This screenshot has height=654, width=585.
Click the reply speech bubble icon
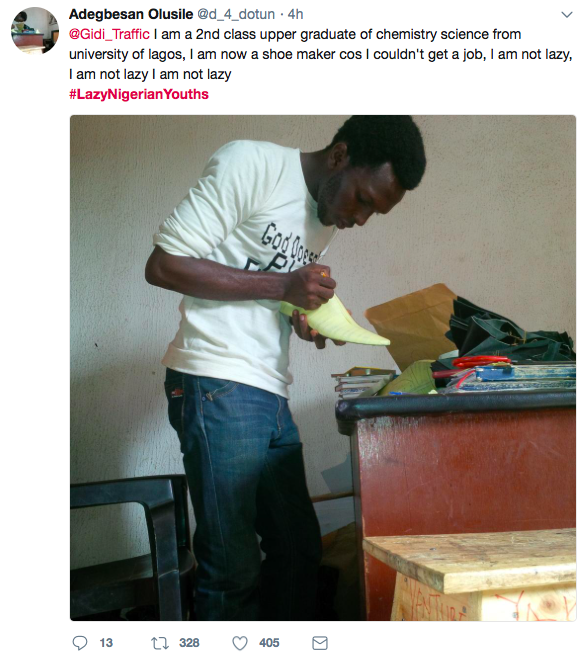[x=80, y=642]
